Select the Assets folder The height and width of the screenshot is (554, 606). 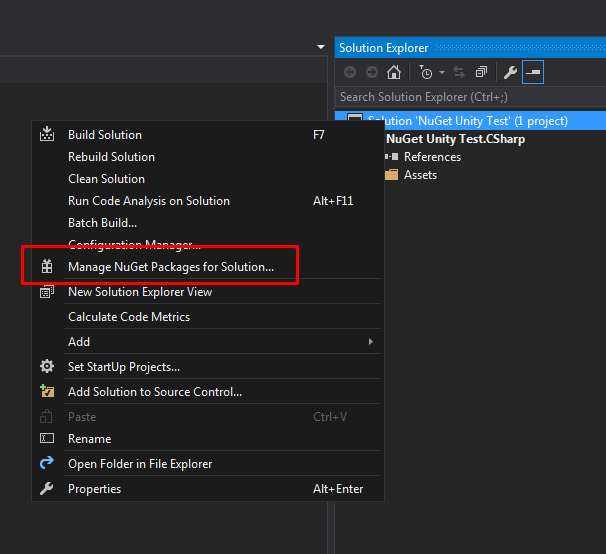[x=420, y=175]
